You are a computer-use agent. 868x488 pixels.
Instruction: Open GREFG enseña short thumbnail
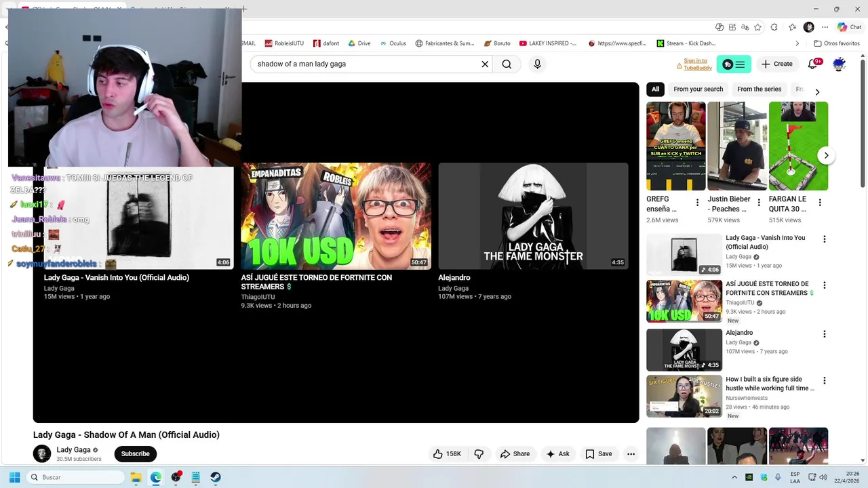point(676,146)
